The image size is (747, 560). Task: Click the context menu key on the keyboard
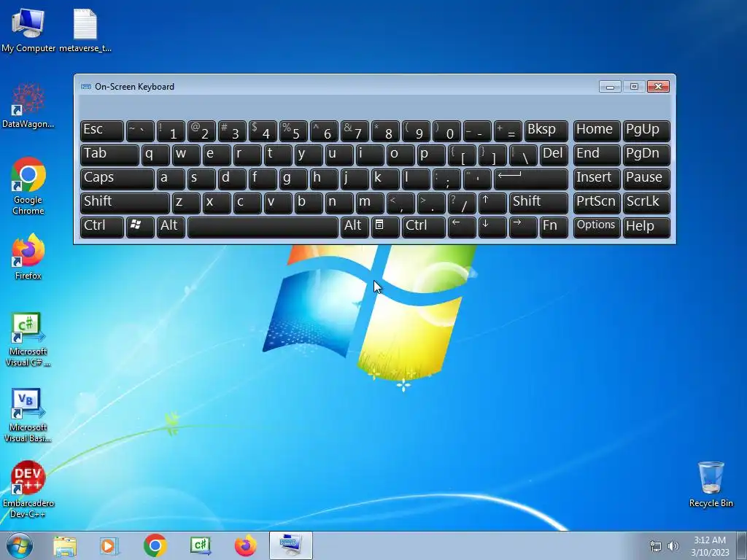(x=385, y=227)
